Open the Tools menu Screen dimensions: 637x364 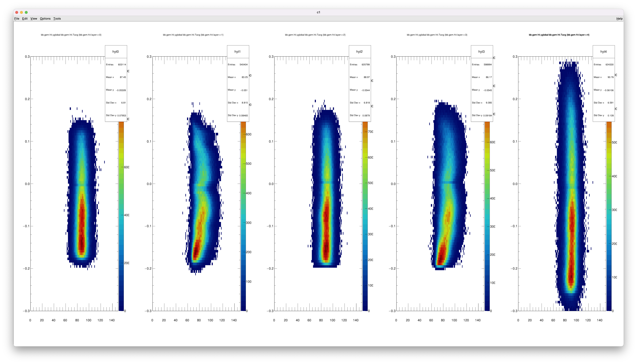57,18
